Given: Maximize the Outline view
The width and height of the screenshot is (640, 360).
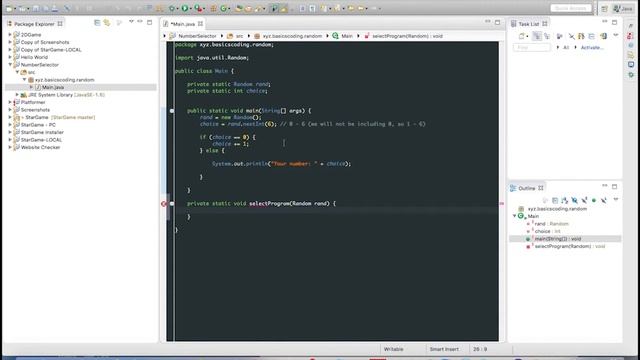Looking at the screenshot, I should coord(614,187).
